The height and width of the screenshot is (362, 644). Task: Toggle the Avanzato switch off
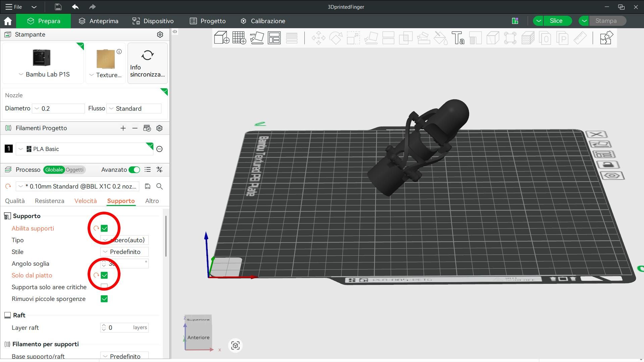(x=135, y=170)
